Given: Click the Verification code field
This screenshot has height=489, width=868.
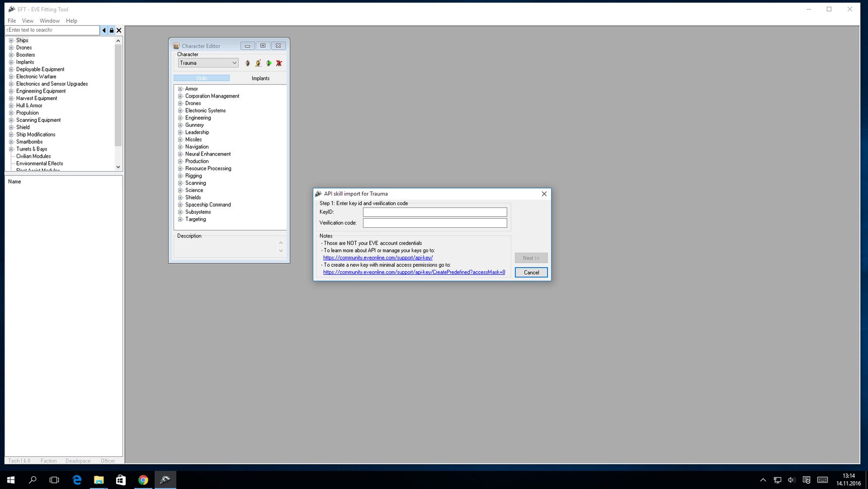Looking at the screenshot, I should pyautogui.click(x=435, y=223).
